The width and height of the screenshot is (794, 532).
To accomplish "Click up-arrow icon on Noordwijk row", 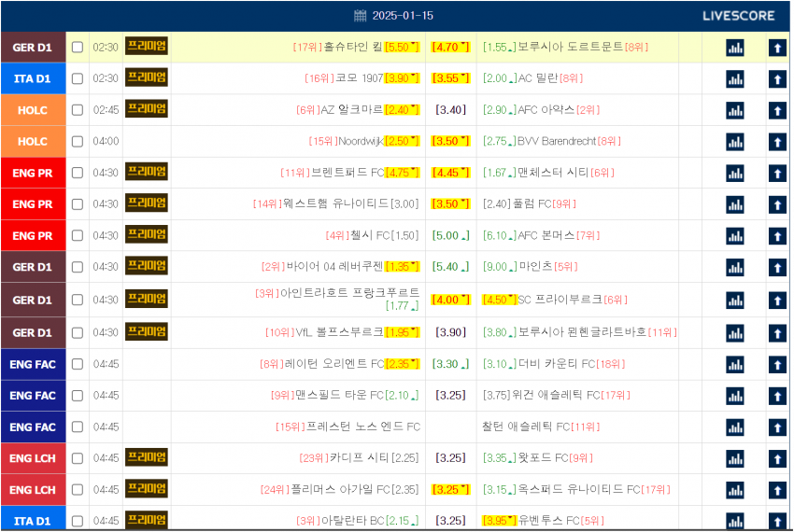I will (x=777, y=142).
